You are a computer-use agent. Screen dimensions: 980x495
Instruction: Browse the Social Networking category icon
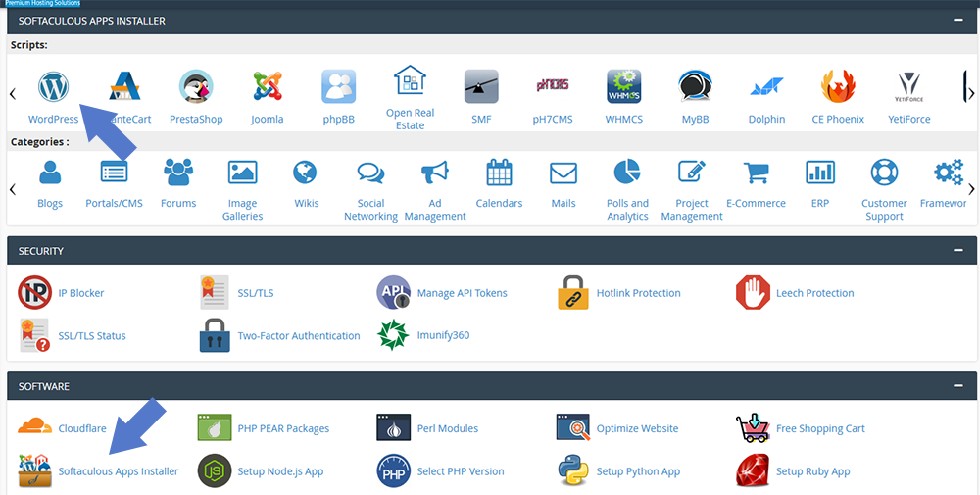click(370, 172)
